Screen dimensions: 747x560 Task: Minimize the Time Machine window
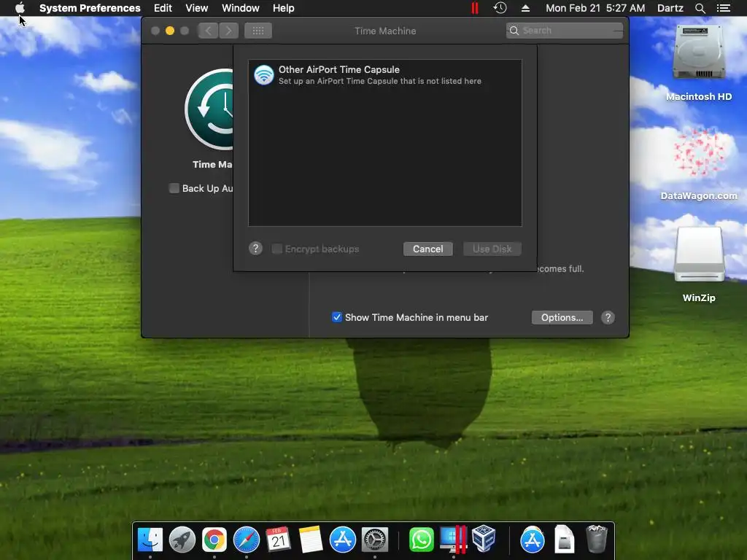169,31
